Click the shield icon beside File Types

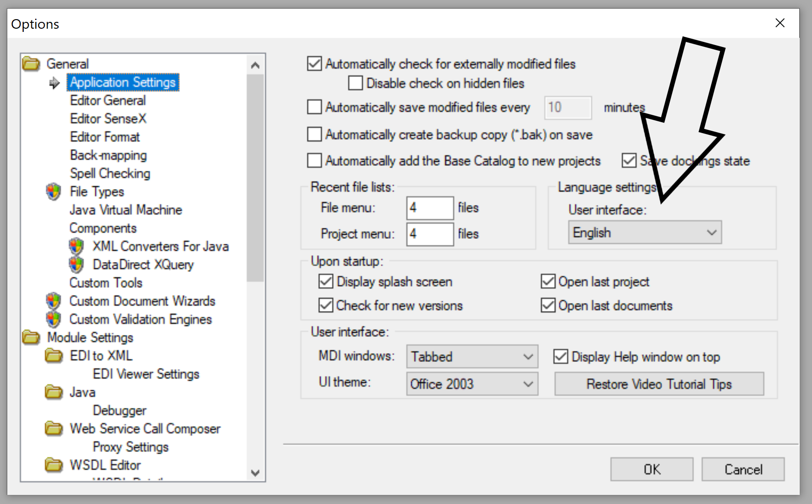click(53, 192)
